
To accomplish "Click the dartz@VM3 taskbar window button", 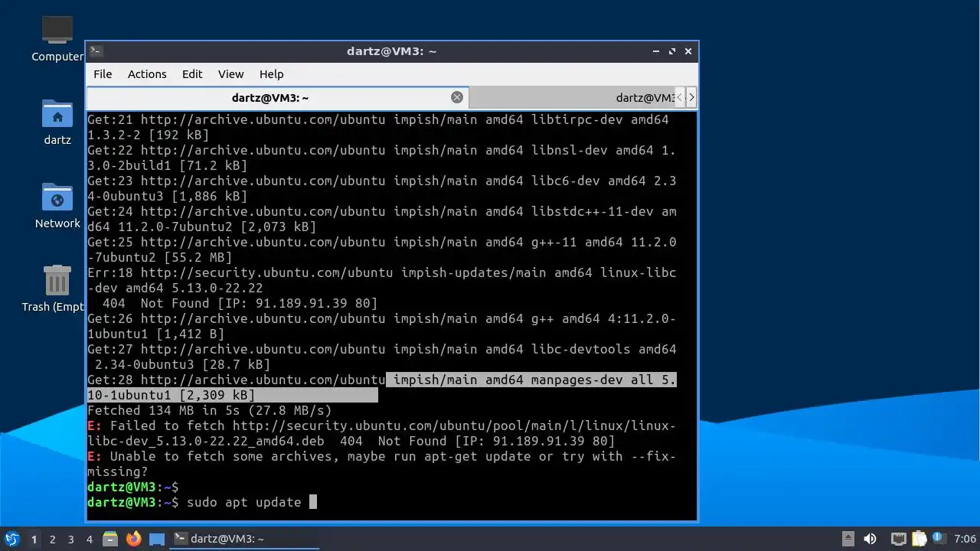I will [x=243, y=539].
